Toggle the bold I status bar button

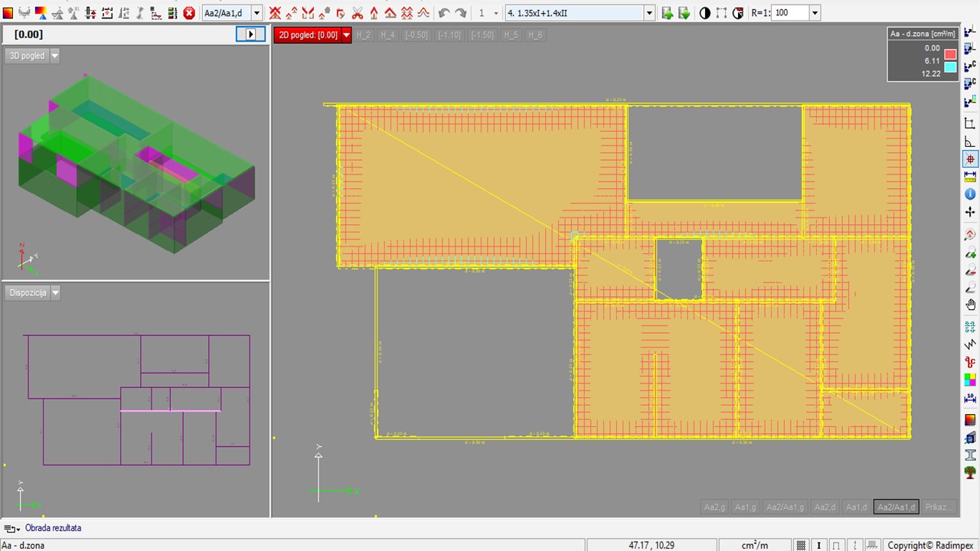[819, 546]
